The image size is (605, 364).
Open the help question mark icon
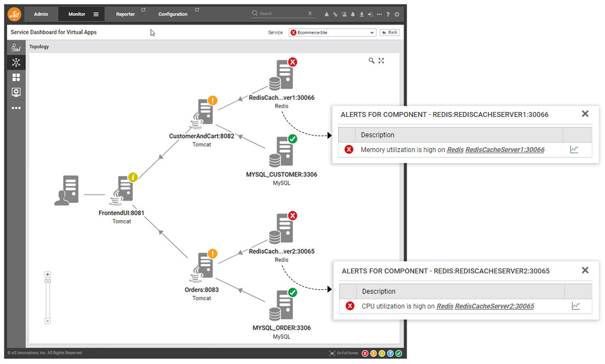(388, 14)
